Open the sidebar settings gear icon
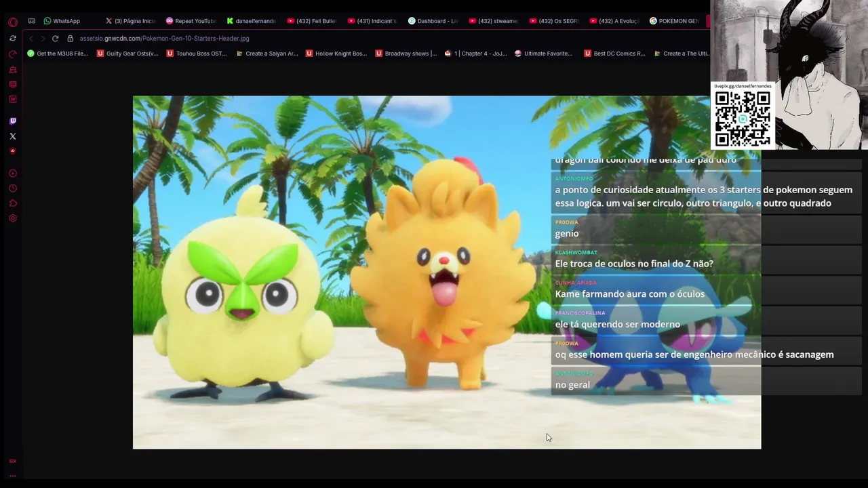Viewport: 868px width, 488px height. (x=12, y=218)
